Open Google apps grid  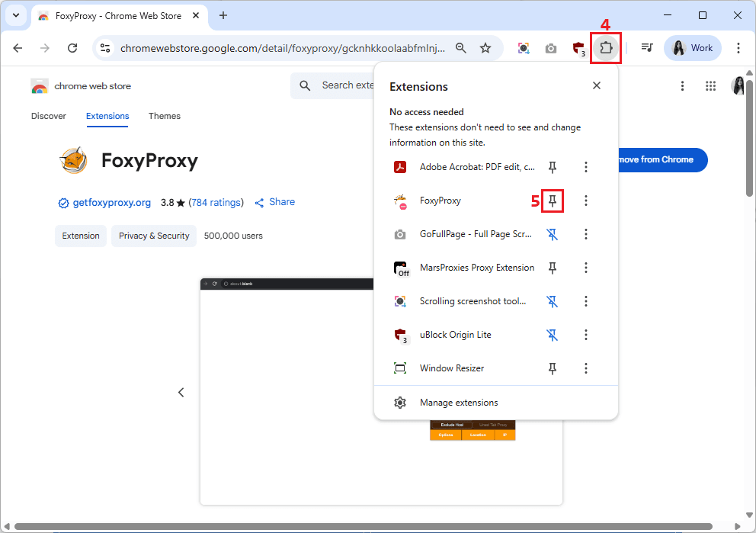coord(710,86)
